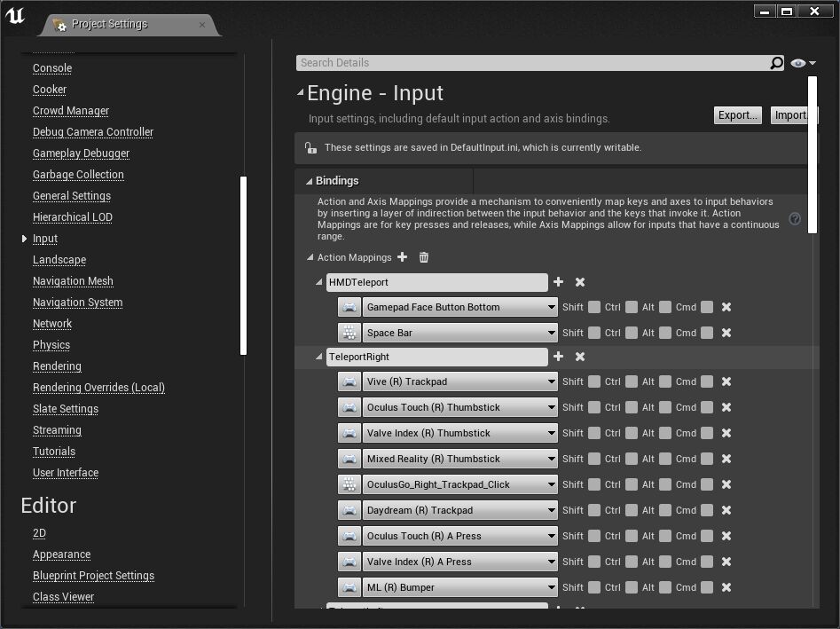Remove the HMDTeleport action mapping
Image resolution: width=840 pixels, height=629 pixels.
579,282
